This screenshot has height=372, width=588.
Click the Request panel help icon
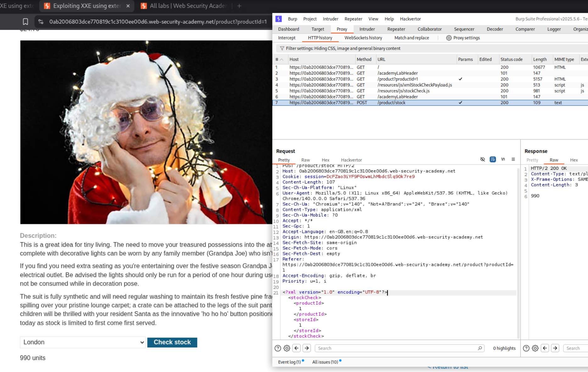tap(278, 348)
